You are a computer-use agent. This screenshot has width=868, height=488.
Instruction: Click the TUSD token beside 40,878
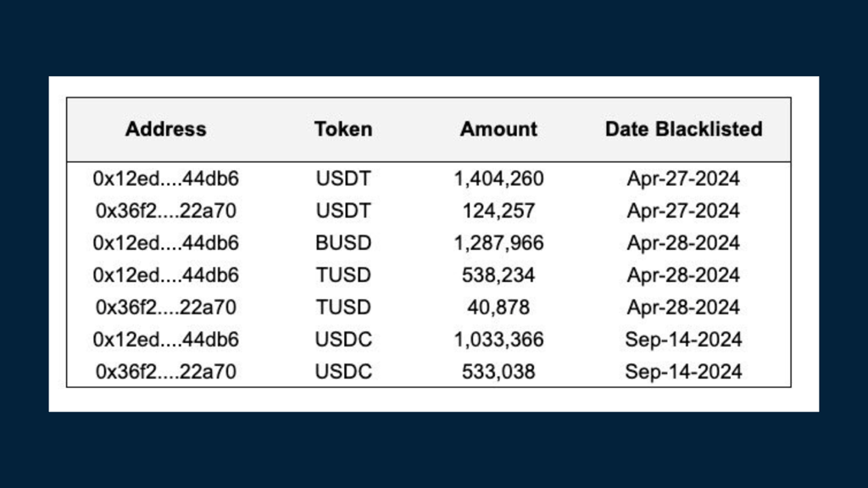(343, 307)
